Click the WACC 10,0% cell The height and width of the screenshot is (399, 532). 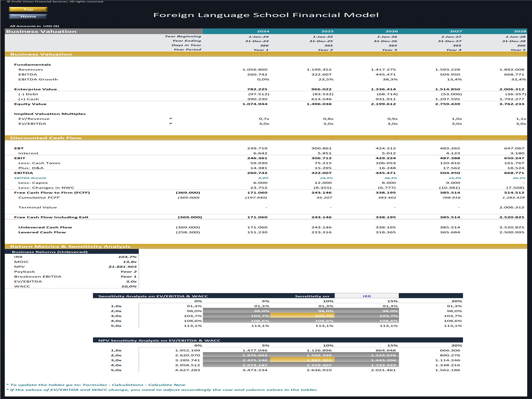129,286
